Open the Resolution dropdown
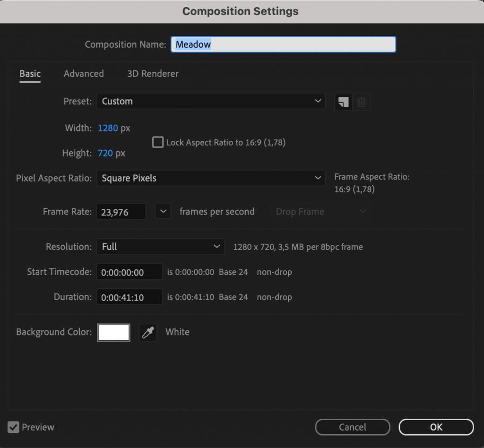The width and height of the screenshot is (484, 448). (x=160, y=247)
